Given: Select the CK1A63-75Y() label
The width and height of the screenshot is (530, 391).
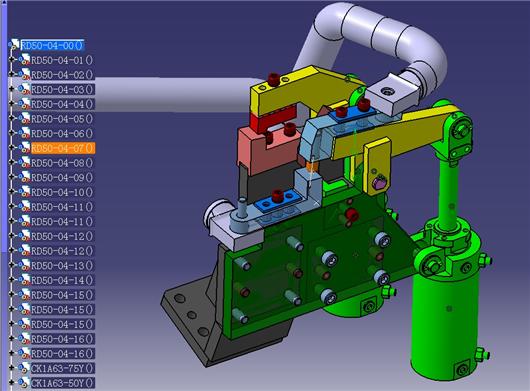Looking at the screenshot, I should click(63, 368).
